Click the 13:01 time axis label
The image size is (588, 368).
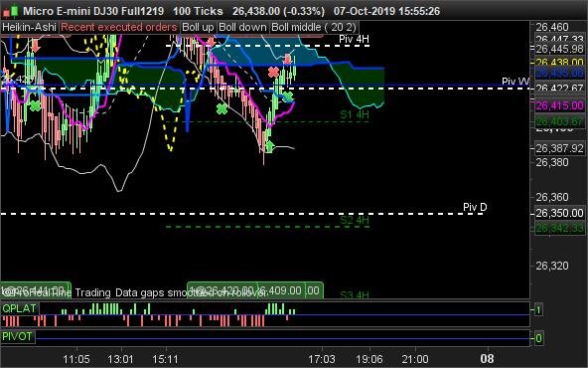point(120,359)
